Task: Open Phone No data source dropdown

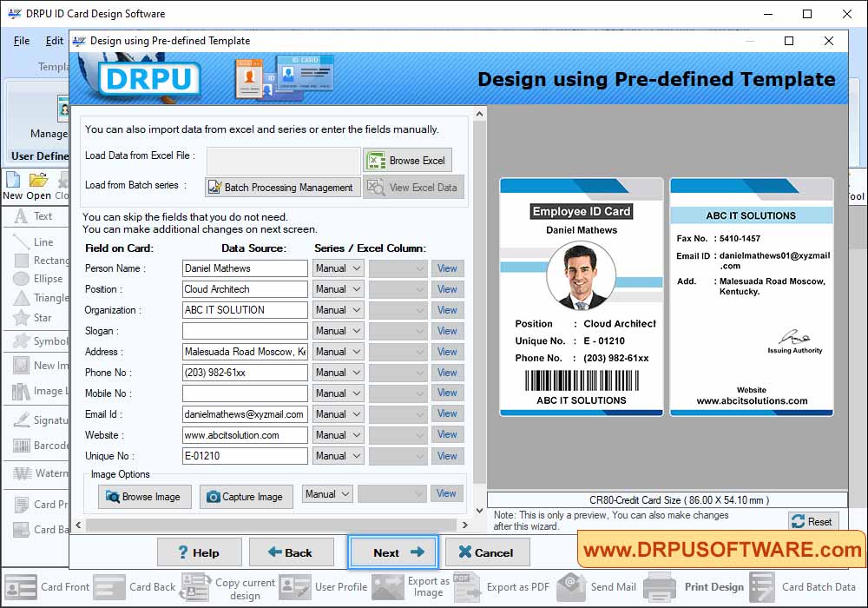Action: [338, 373]
